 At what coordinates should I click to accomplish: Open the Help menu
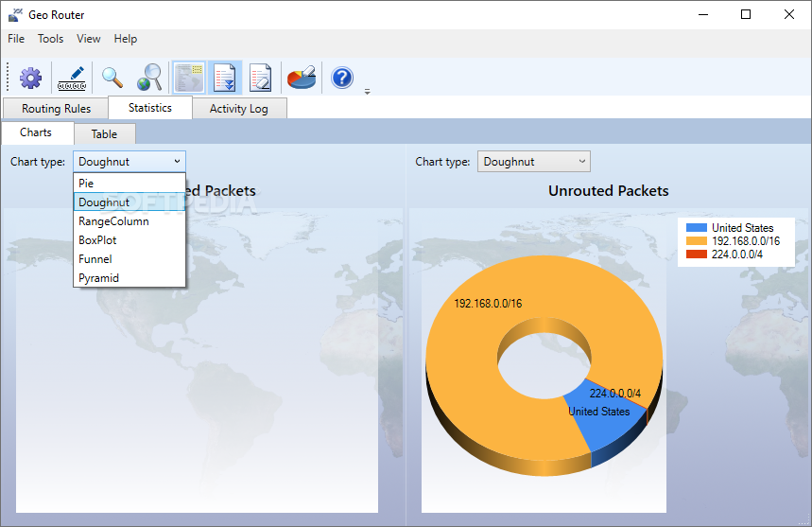click(x=126, y=39)
